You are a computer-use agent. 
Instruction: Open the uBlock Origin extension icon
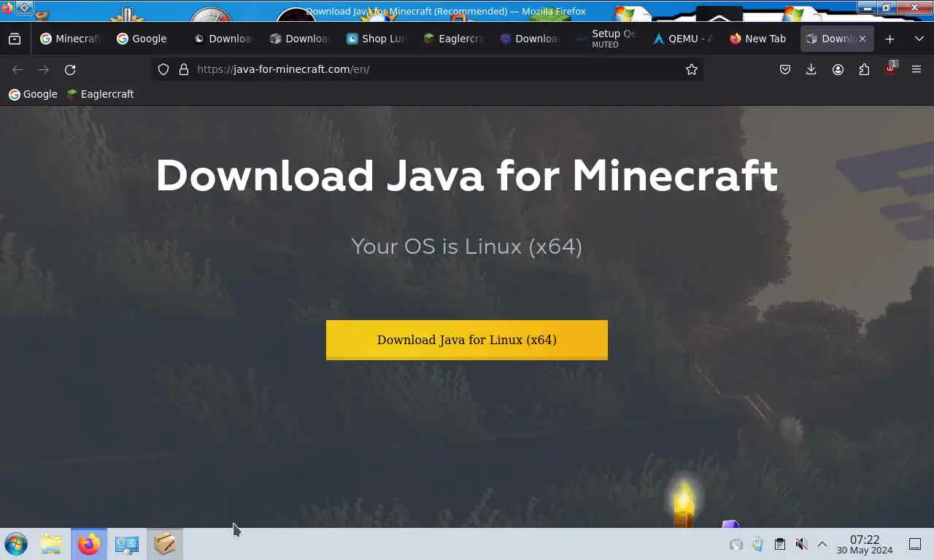[x=890, y=69]
